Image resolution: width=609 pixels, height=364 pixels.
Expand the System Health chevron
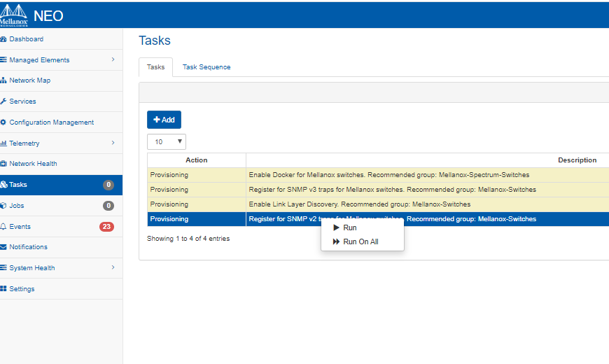pos(113,267)
